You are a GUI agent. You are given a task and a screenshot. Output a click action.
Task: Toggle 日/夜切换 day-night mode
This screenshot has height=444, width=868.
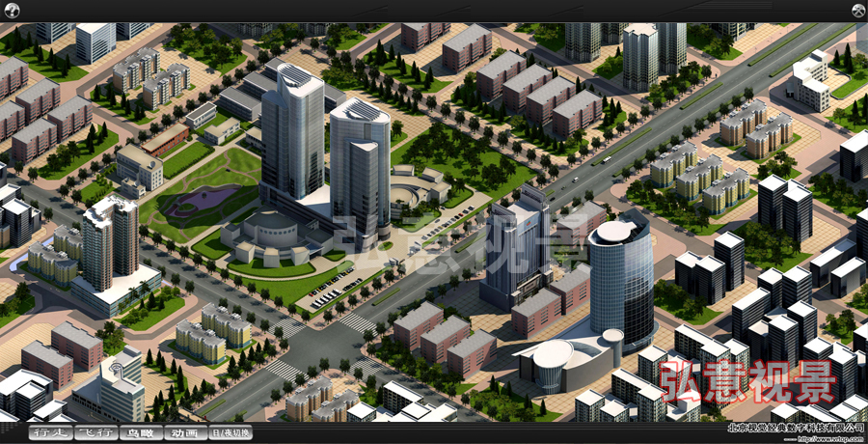231,433
